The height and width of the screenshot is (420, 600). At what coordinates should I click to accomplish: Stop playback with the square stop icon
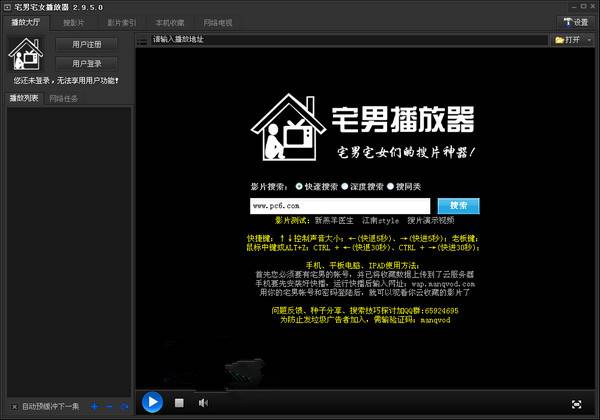pos(179,403)
